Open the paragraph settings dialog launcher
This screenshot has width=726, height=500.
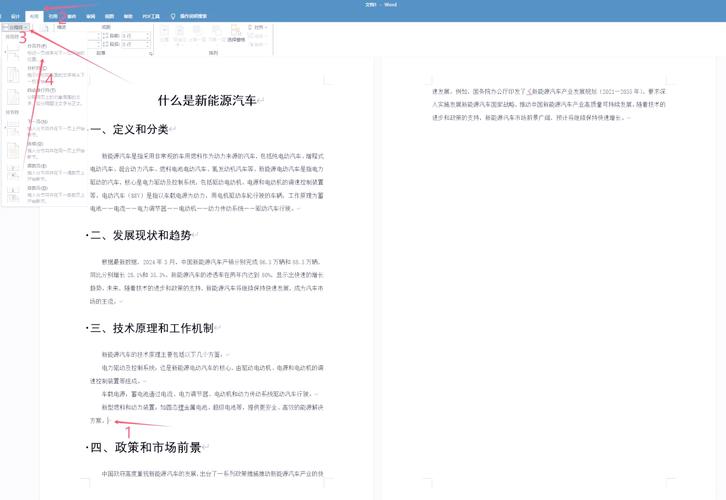click(151, 54)
